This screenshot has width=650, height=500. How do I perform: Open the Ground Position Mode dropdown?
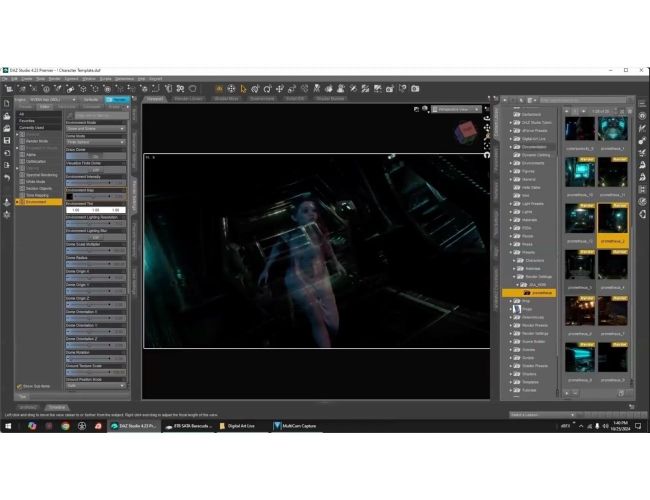tap(96, 386)
